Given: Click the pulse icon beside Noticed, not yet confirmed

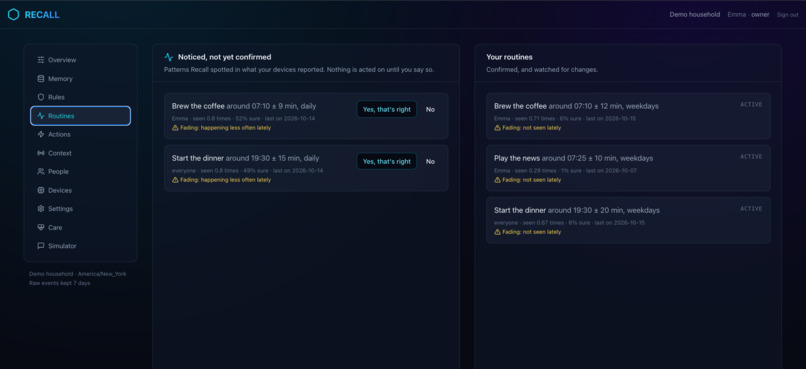Looking at the screenshot, I should (x=169, y=57).
